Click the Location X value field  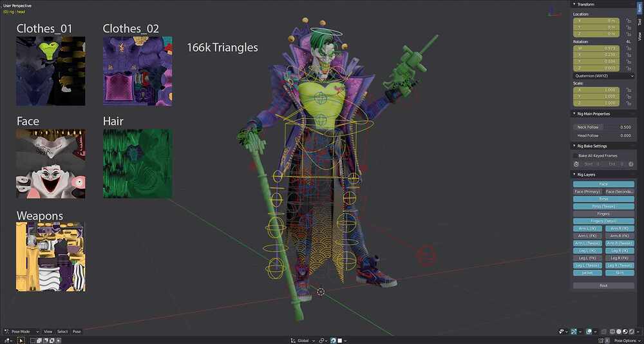click(x=596, y=21)
